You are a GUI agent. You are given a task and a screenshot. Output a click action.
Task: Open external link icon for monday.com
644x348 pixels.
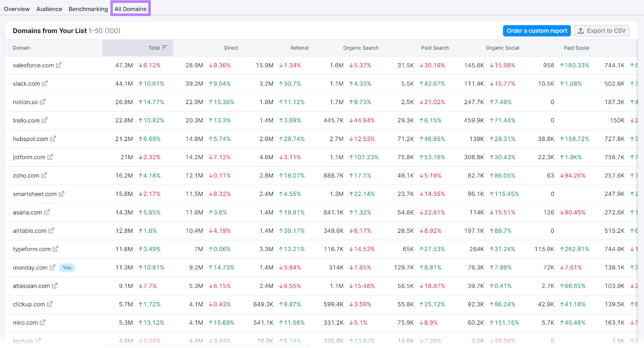(x=52, y=267)
